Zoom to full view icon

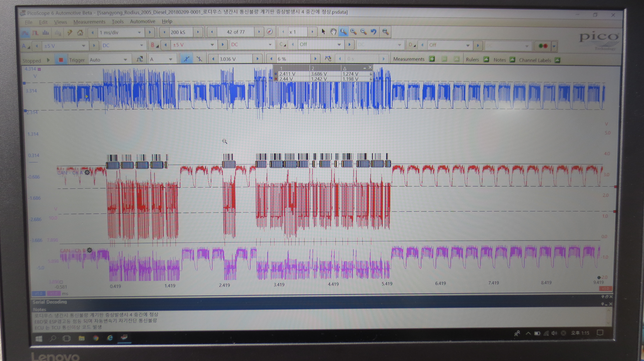385,32
